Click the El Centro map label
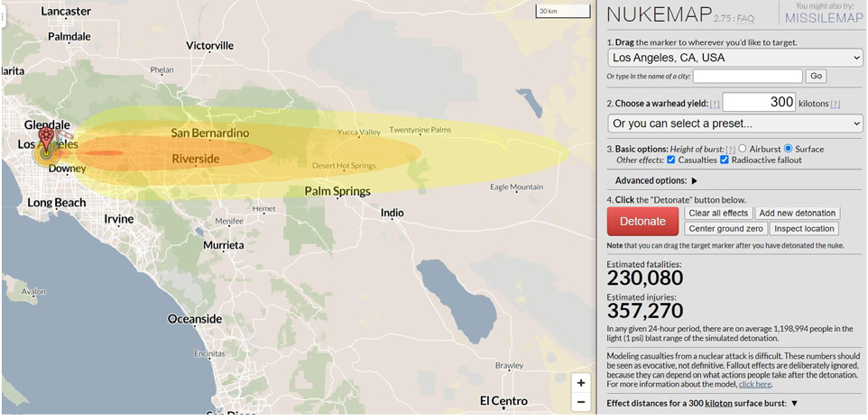Viewport: 868px width, 420px height. [503, 401]
